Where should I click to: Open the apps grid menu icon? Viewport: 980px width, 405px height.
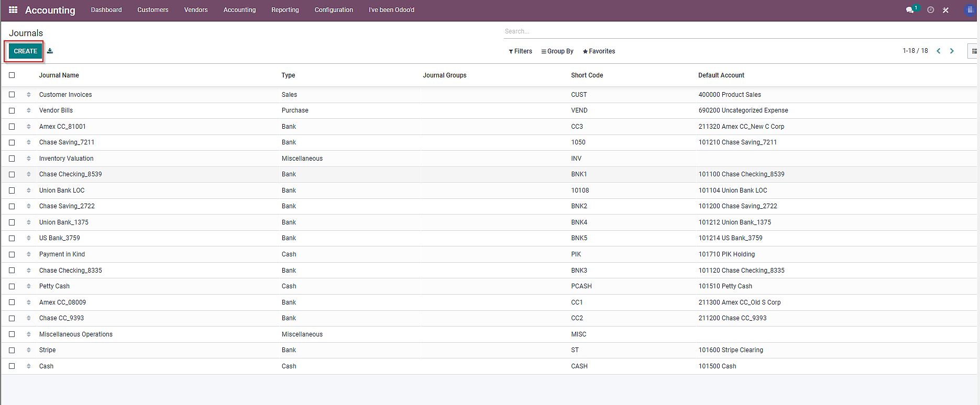point(13,10)
